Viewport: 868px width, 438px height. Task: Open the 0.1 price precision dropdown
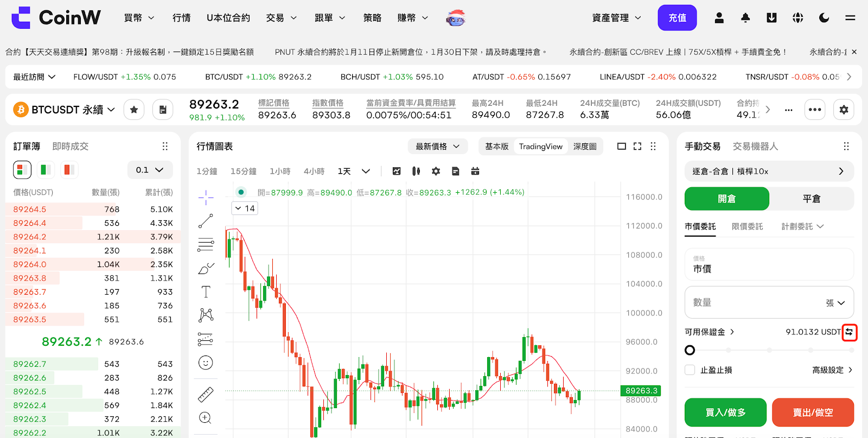(150, 170)
